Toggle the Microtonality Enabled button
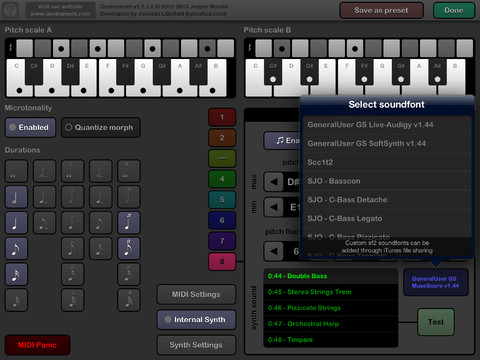 tap(30, 127)
